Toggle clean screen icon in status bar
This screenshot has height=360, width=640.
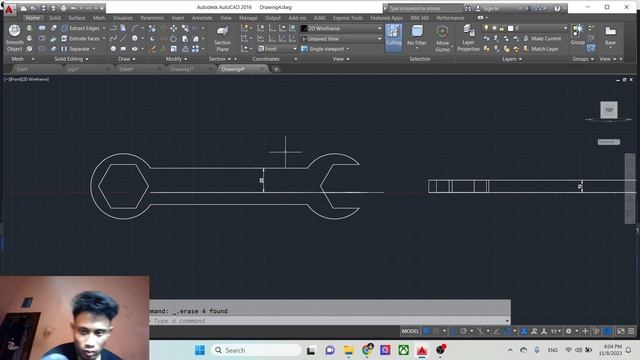tap(621, 331)
